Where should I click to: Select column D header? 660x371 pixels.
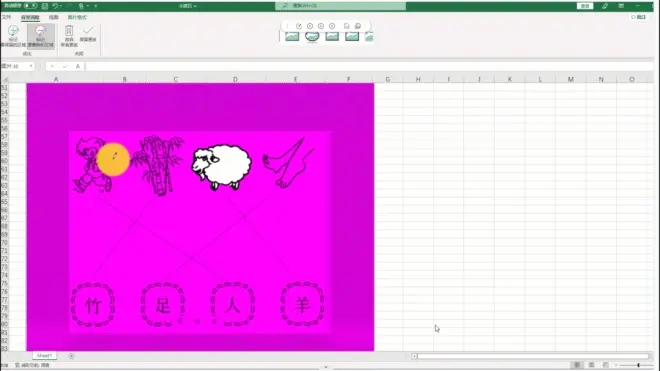235,79
